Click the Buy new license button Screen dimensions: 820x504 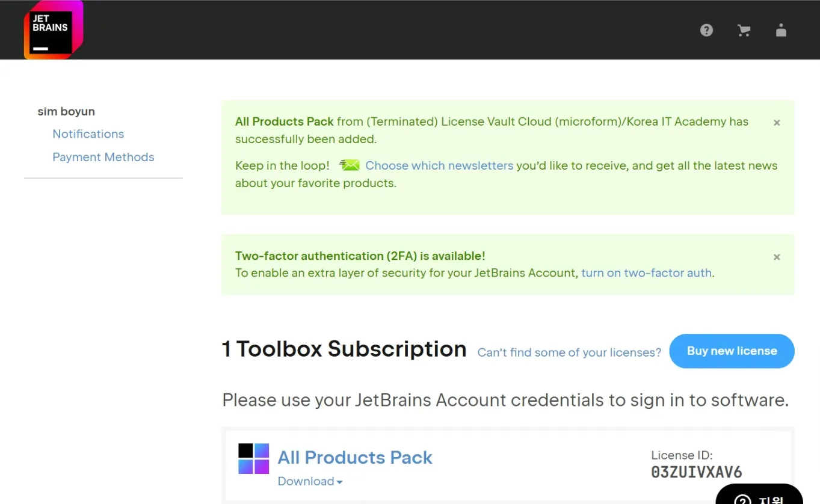pyautogui.click(x=732, y=351)
